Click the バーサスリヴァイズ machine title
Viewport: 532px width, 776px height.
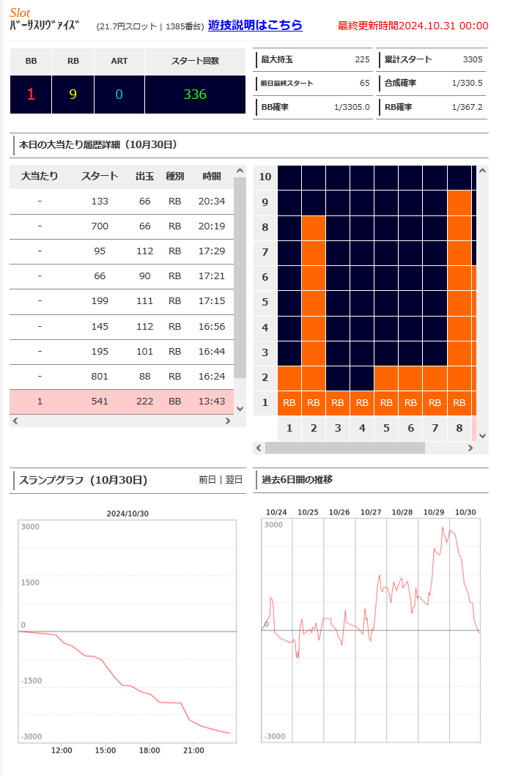pyautogui.click(x=44, y=25)
